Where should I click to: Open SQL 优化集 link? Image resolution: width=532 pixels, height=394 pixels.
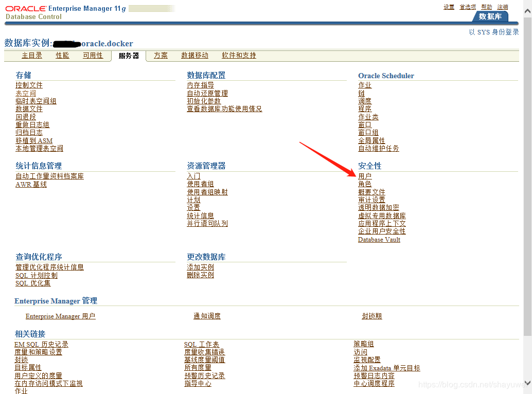[33, 283]
